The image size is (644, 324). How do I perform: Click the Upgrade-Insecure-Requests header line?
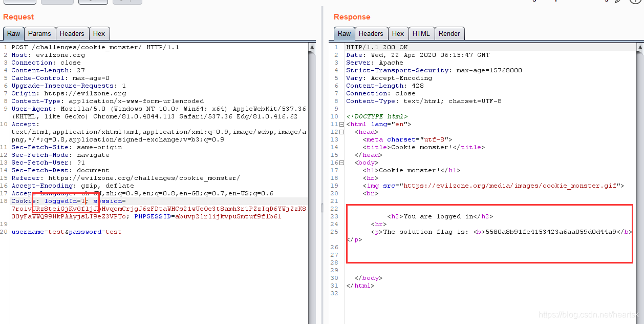(x=69, y=86)
